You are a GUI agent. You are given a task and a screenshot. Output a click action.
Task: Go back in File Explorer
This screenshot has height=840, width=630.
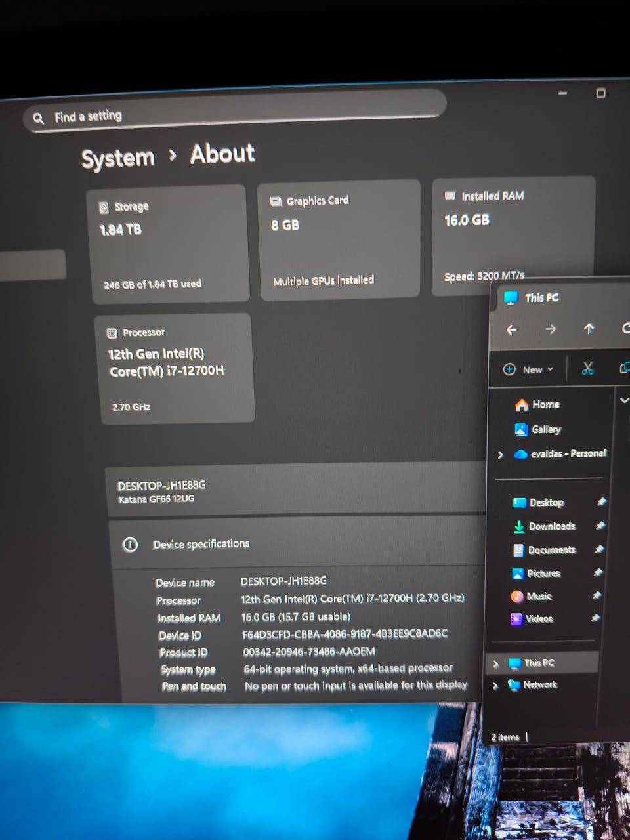[x=512, y=330]
